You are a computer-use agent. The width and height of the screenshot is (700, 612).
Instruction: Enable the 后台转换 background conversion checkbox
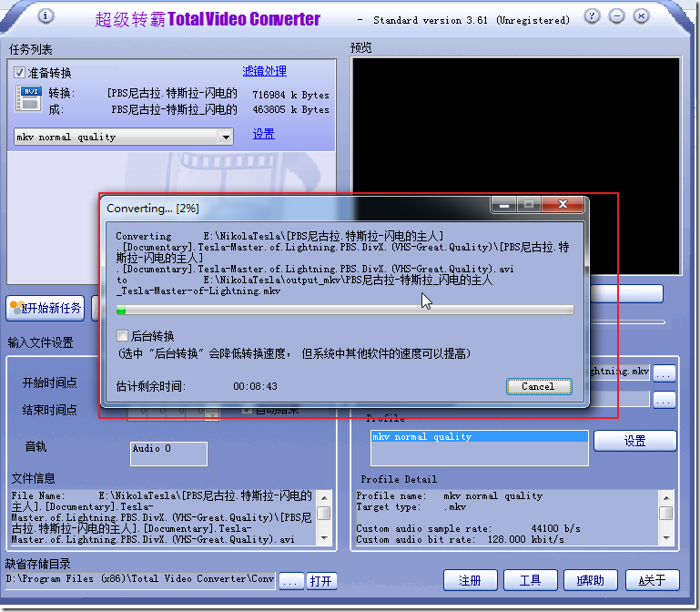coord(122,335)
